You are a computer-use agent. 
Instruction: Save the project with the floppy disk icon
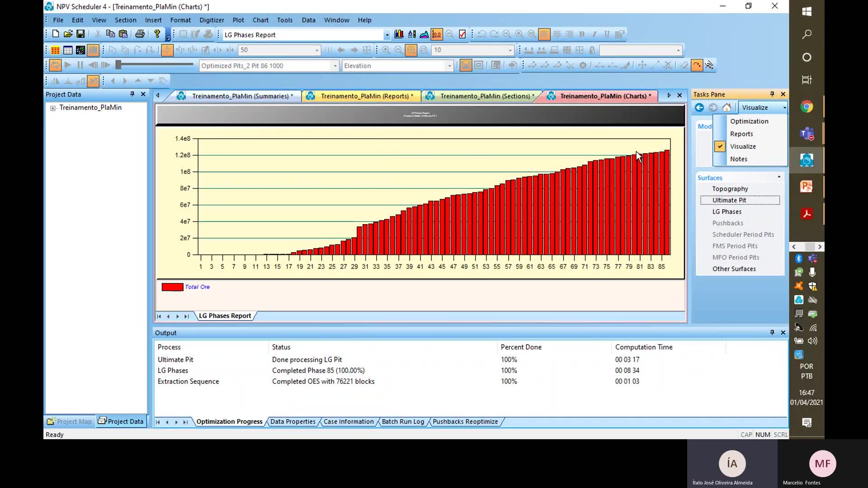click(x=80, y=34)
